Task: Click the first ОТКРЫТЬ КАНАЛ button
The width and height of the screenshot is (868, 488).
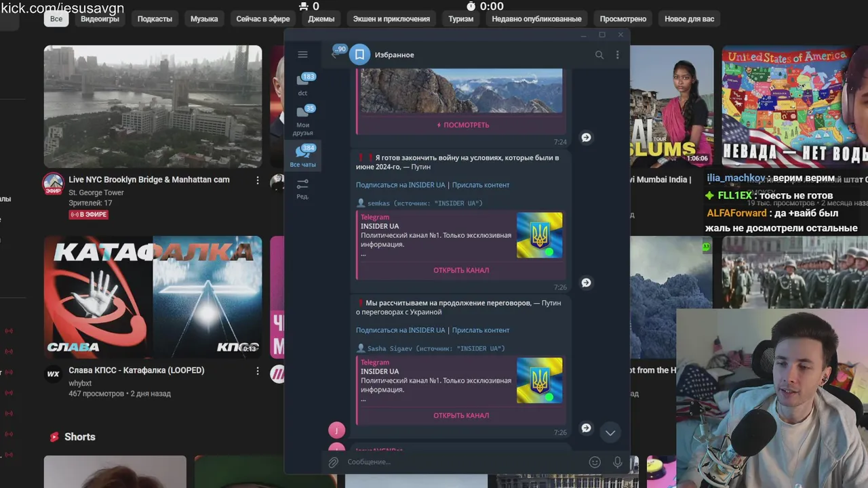Action: pos(461,270)
